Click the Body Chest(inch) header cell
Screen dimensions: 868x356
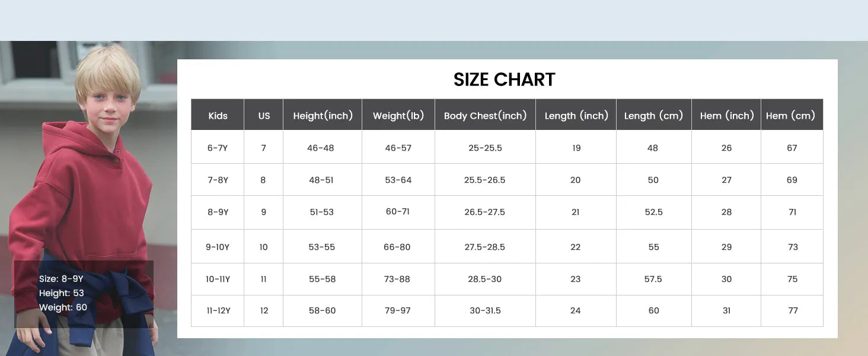[485, 116]
